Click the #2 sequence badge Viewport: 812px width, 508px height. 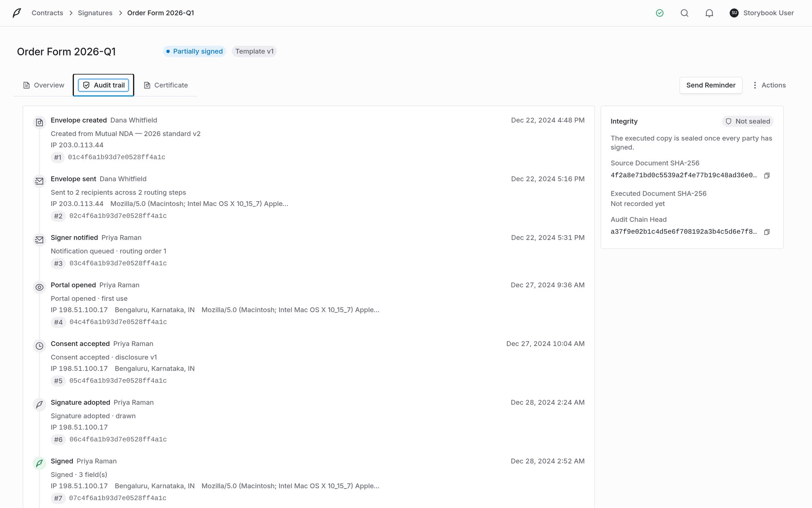pyautogui.click(x=58, y=216)
